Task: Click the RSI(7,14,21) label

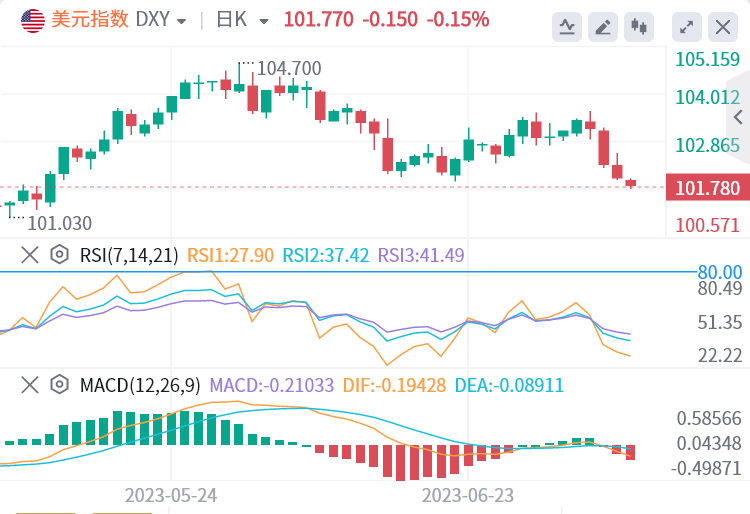Action: click(129, 255)
